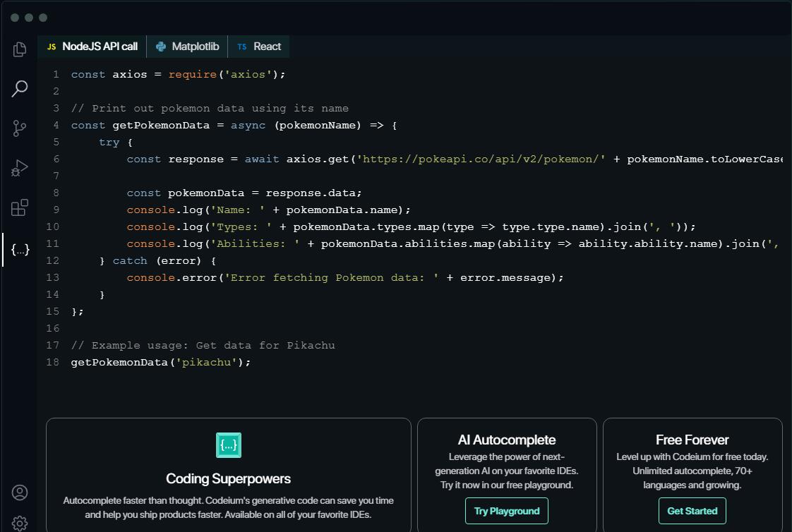Click the comment '// Example usage: Get data for Pikachu'
This screenshot has height=532, width=792.
click(x=203, y=345)
